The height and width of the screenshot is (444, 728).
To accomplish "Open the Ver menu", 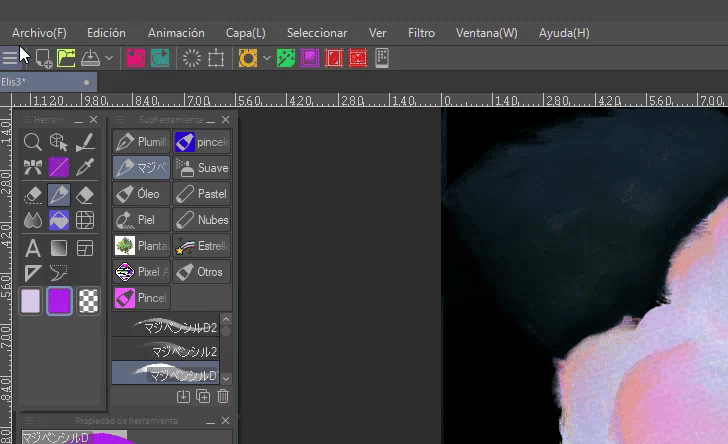I will [x=377, y=33].
